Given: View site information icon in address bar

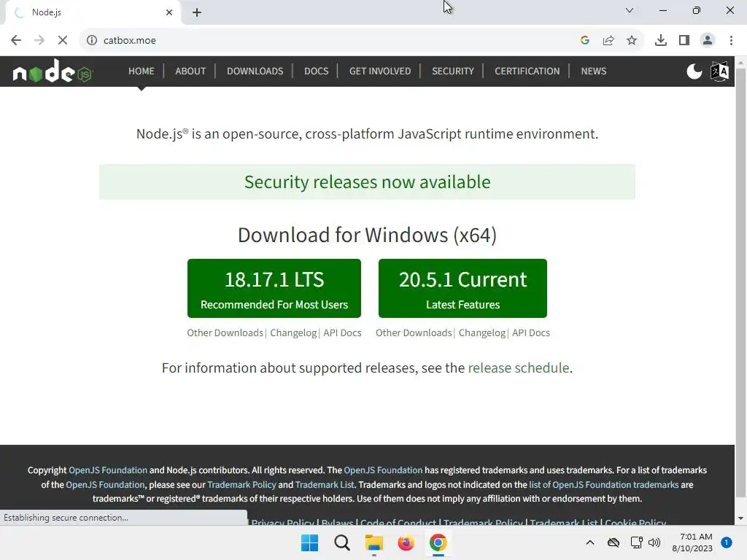Looking at the screenshot, I should click(x=92, y=40).
